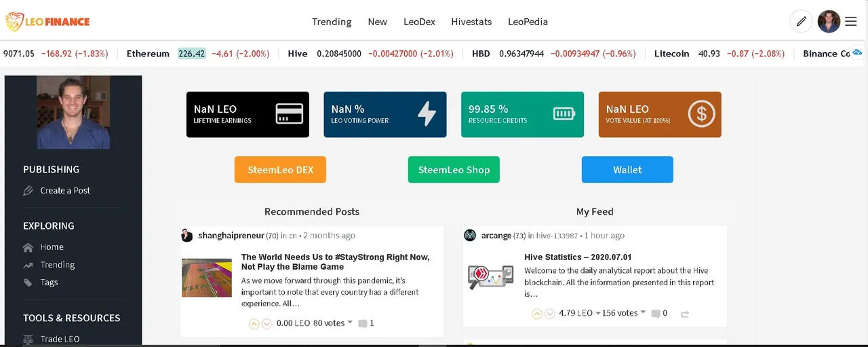This screenshot has height=347, width=868.
Task: Open Trending link in sidebar
Action: pos(58,265)
